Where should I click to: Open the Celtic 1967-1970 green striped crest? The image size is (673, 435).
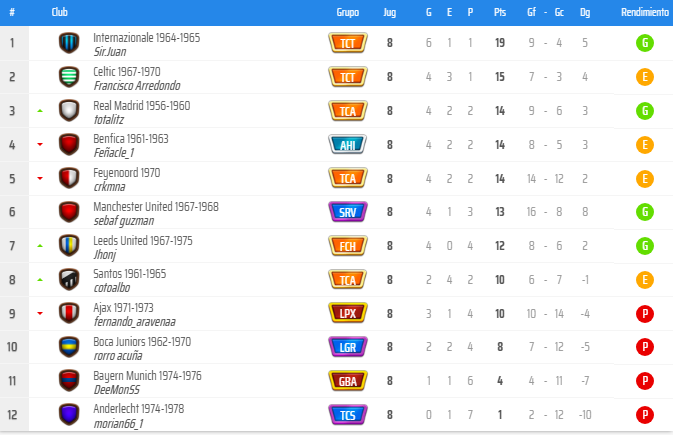coord(69,77)
